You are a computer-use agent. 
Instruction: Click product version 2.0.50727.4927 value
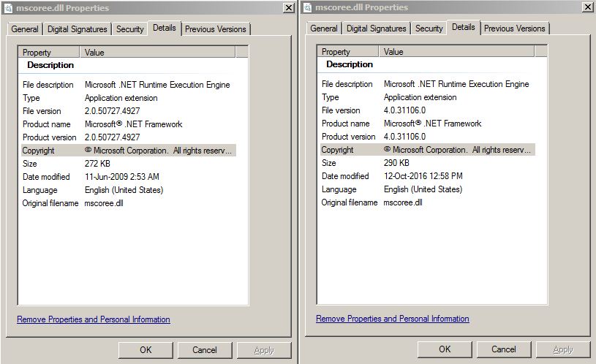tap(112, 137)
